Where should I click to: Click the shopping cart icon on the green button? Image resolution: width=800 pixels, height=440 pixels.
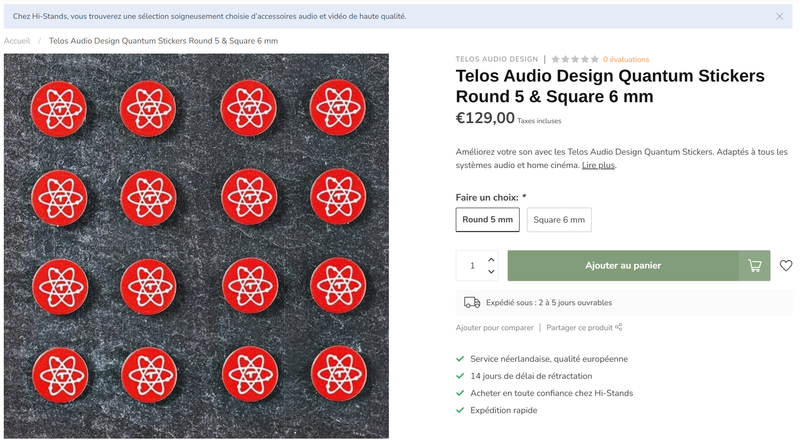[754, 265]
